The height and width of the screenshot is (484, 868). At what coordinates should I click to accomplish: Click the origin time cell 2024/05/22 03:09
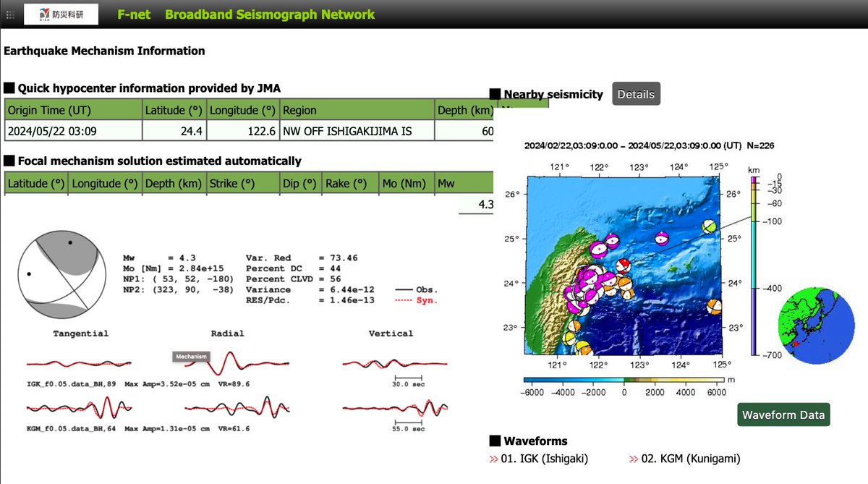tap(73, 130)
